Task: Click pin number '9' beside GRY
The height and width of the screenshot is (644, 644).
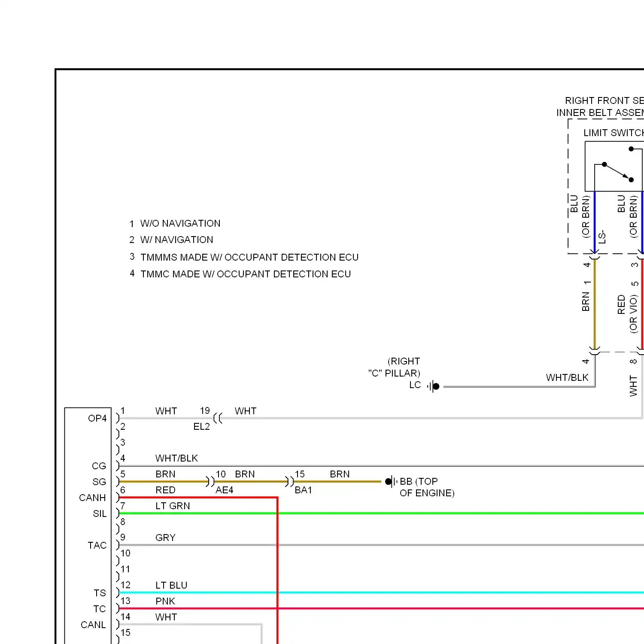Action: pos(123,538)
